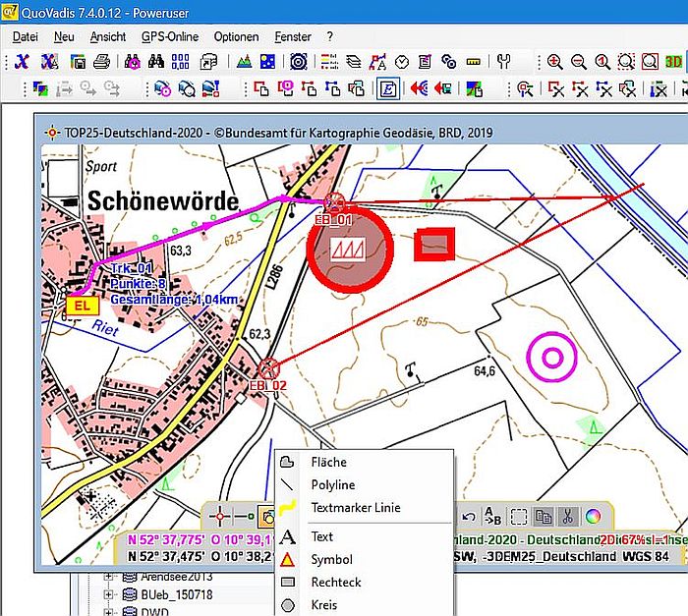Image resolution: width=688 pixels, height=616 pixels.
Task: Click the line with green node tool
Action: click(x=245, y=517)
